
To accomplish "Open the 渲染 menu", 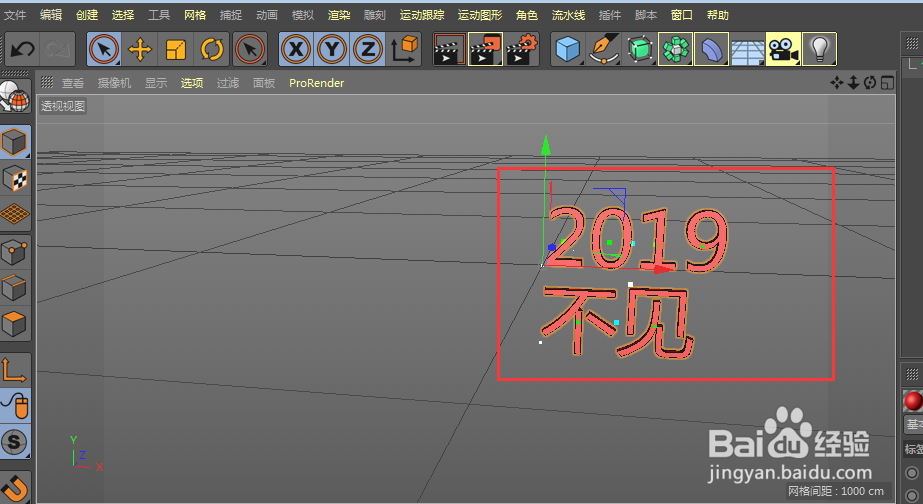I will click(338, 15).
